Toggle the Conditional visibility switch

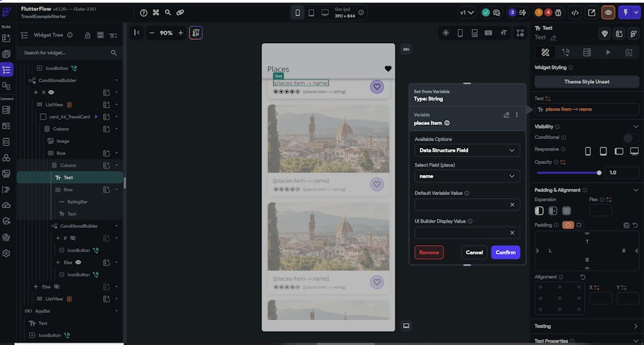(631, 138)
